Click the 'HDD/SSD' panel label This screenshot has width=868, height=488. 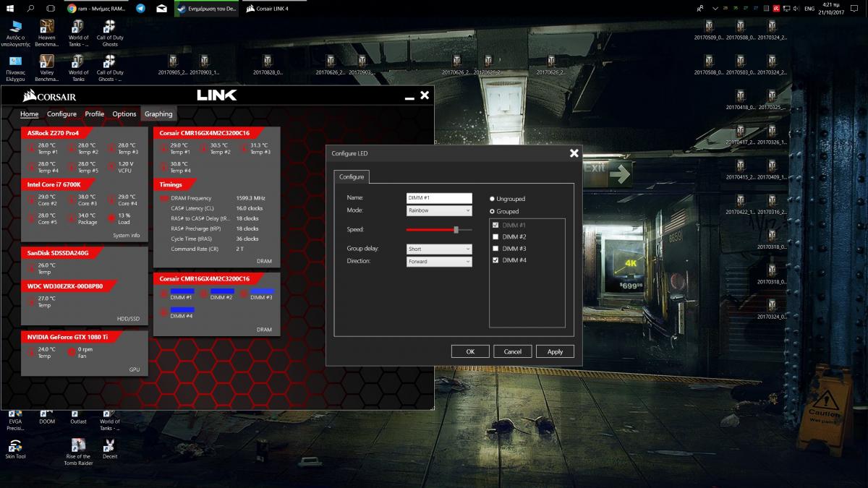(x=128, y=319)
